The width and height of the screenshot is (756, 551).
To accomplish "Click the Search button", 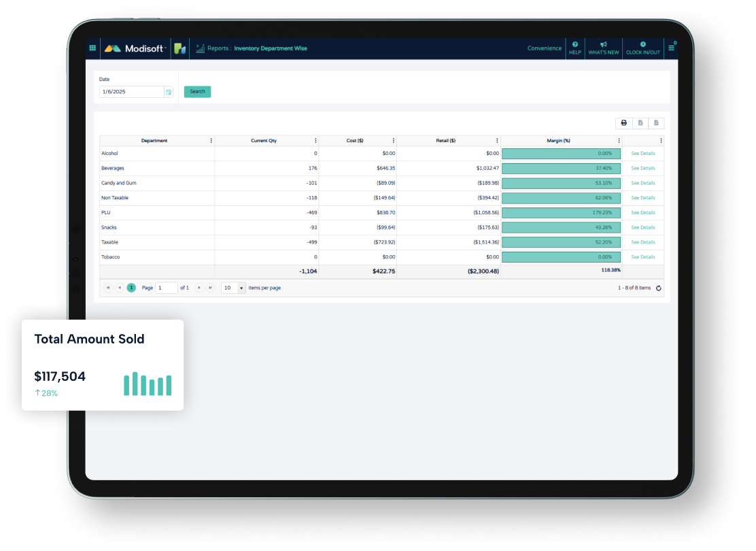I will pos(197,91).
